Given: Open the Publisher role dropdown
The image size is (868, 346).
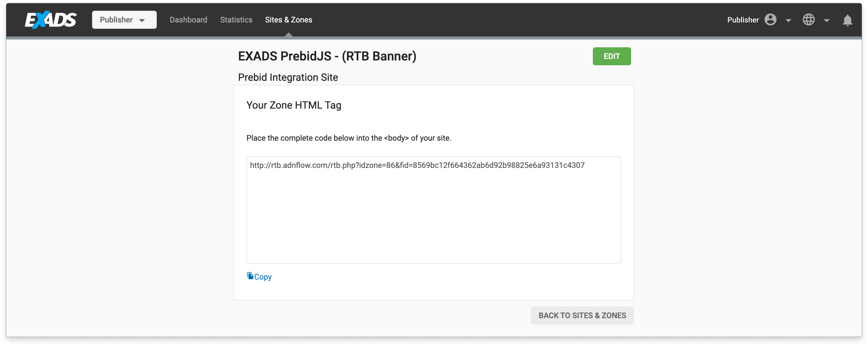Looking at the screenshot, I should (124, 20).
